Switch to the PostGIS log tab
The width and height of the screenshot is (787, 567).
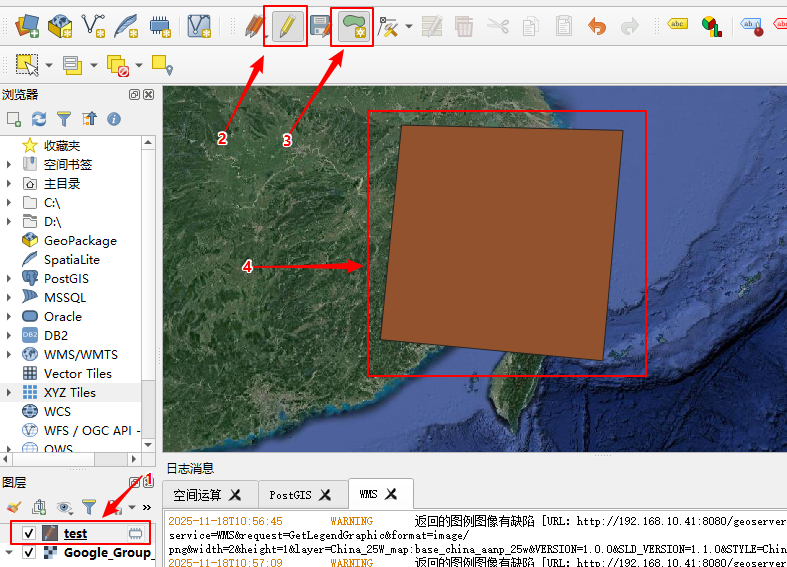290,494
